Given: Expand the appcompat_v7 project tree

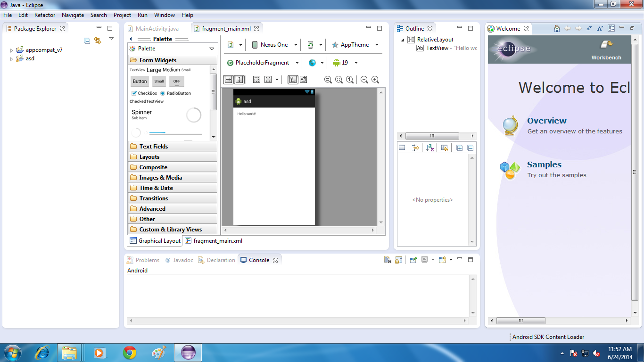Looking at the screenshot, I should [11, 50].
